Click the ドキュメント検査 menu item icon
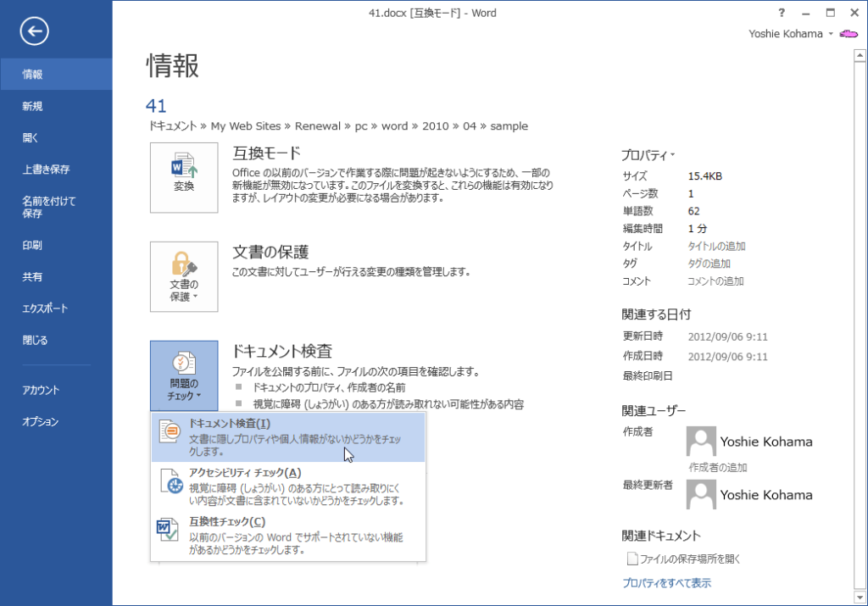The image size is (868, 606). coord(170,431)
